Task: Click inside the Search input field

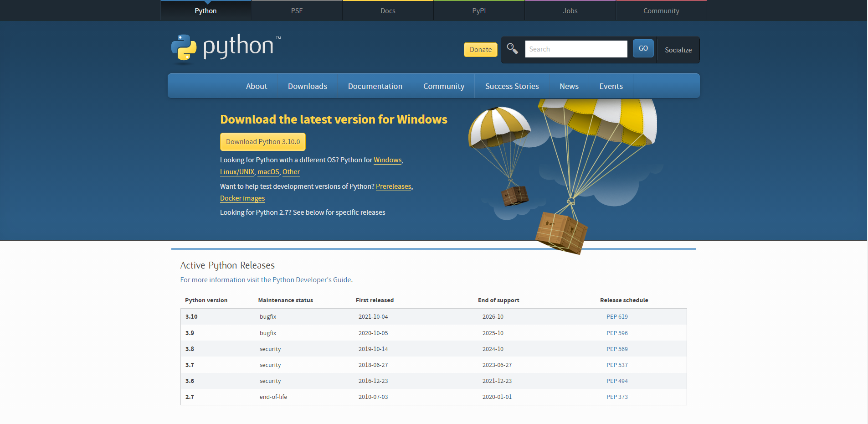Action: click(576, 49)
